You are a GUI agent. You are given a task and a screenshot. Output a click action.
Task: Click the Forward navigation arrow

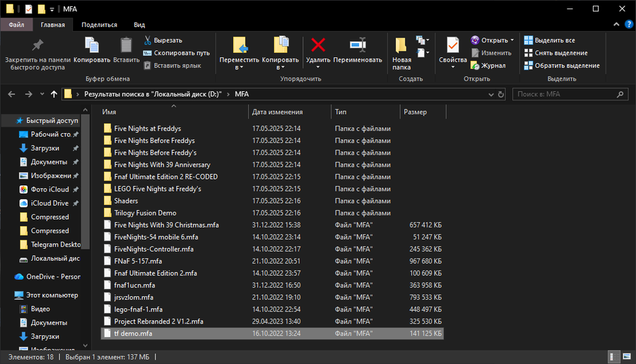point(28,94)
